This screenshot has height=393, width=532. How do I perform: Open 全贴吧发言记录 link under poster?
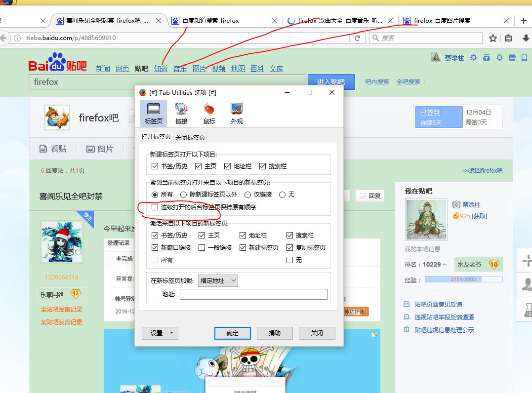[x=61, y=309]
